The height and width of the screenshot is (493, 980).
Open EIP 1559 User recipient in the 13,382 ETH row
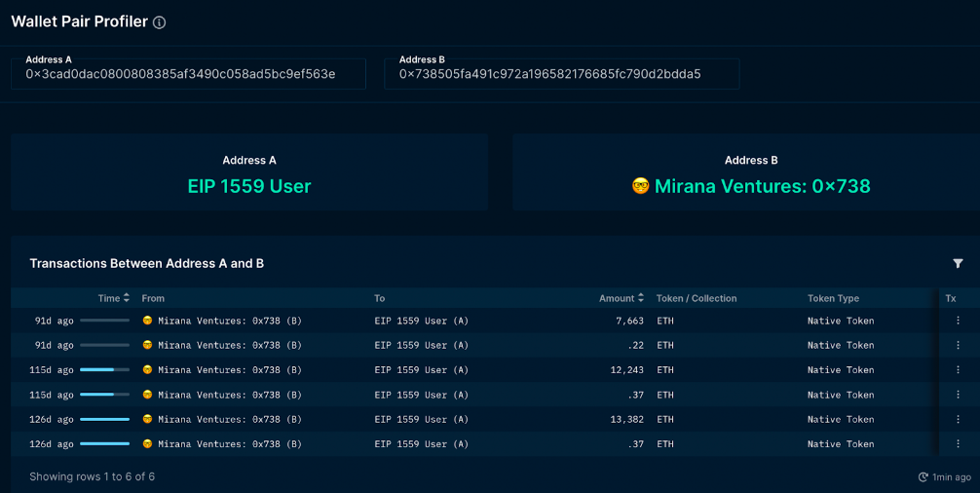[421, 419]
